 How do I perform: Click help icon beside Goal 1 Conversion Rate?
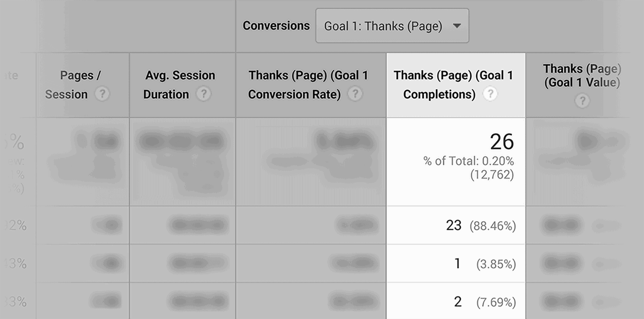pyautogui.click(x=355, y=94)
